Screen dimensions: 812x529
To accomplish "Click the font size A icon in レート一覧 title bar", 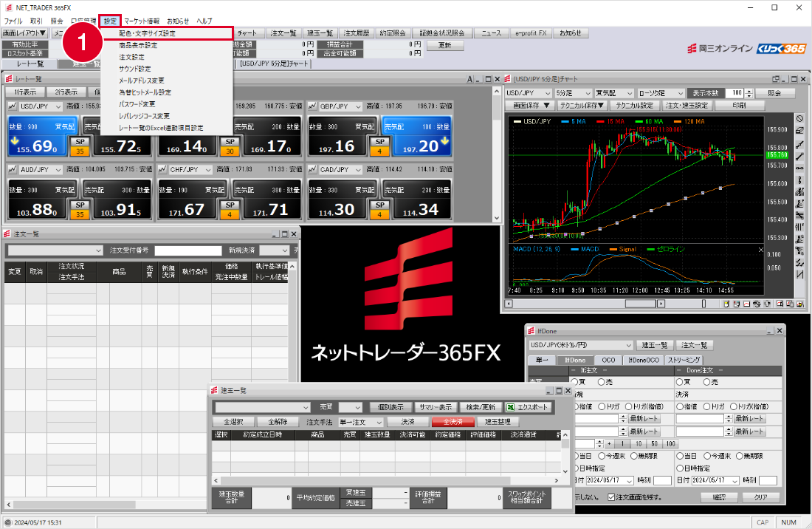I will click(469, 79).
